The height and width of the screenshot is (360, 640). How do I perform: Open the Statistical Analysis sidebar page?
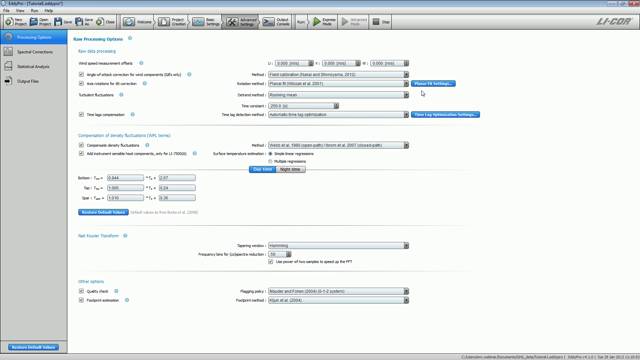click(x=33, y=66)
